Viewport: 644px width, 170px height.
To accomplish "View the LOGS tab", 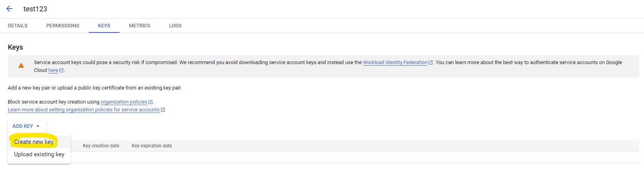I will tap(175, 26).
